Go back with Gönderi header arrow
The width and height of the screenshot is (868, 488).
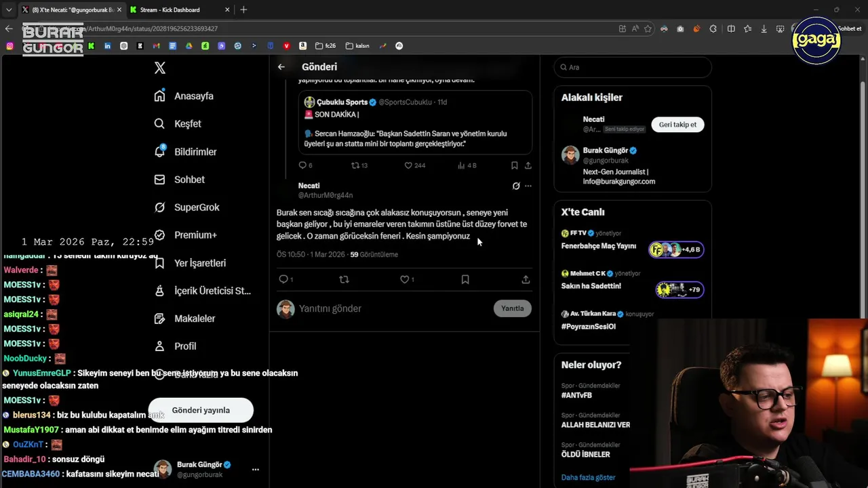281,67
